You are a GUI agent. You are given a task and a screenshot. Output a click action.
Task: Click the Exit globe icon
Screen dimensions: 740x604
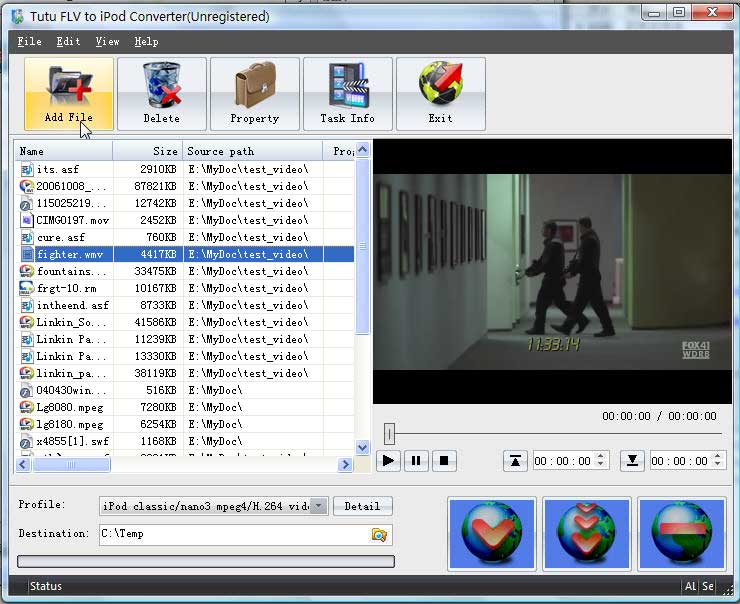(x=441, y=83)
